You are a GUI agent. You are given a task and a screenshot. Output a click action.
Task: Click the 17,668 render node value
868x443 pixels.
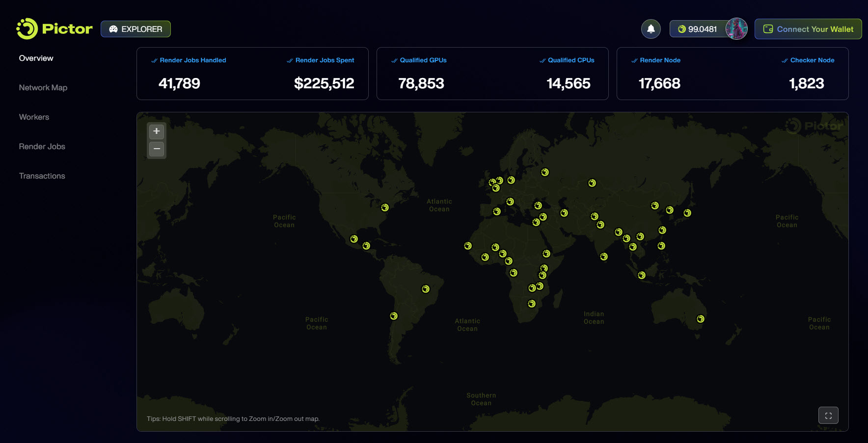tap(659, 83)
